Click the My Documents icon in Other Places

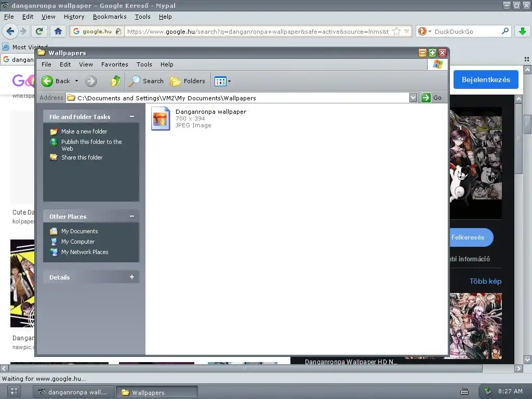tap(54, 231)
